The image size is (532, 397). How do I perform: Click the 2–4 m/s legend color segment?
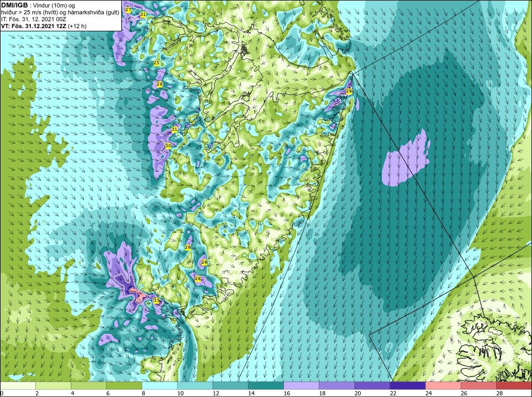coord(53,385)
